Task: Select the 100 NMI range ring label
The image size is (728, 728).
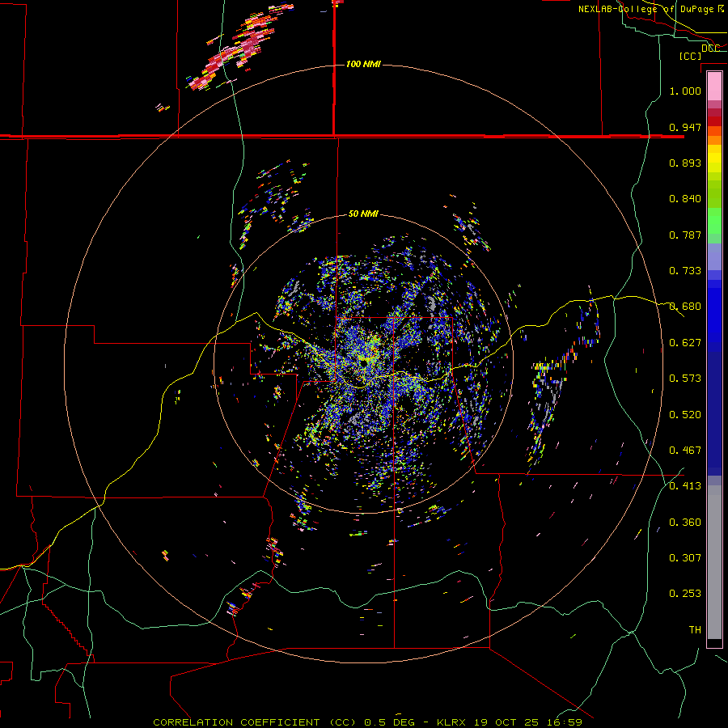Action: pos(363,64)
